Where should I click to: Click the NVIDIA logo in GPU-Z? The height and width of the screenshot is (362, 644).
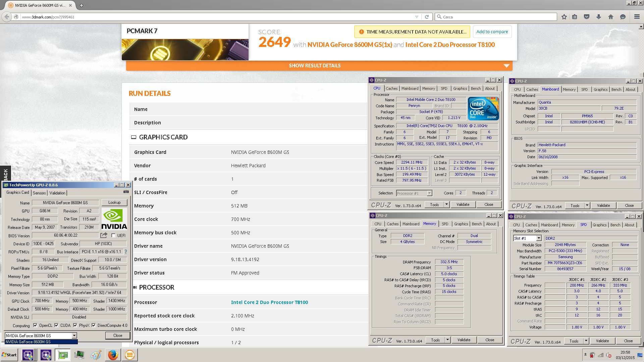tap(114, 219)
